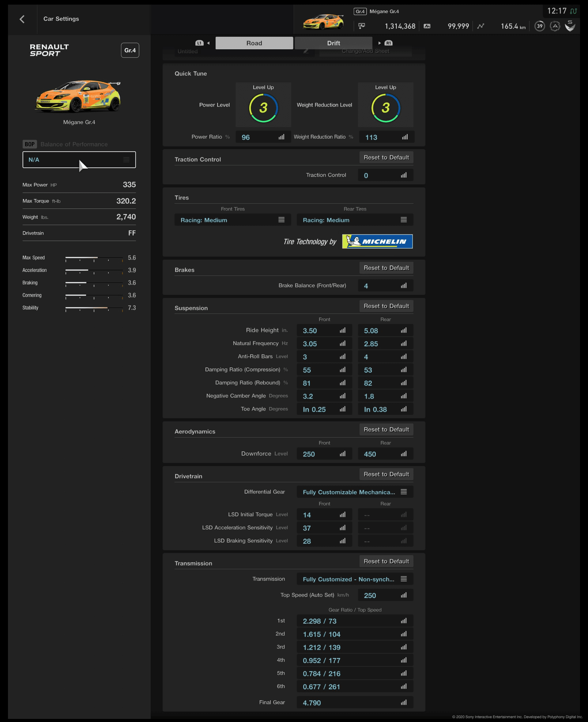Adjust front Anti-Roll Bars level 3
Viewport: 588px width, 722px height.
point(325,357)
